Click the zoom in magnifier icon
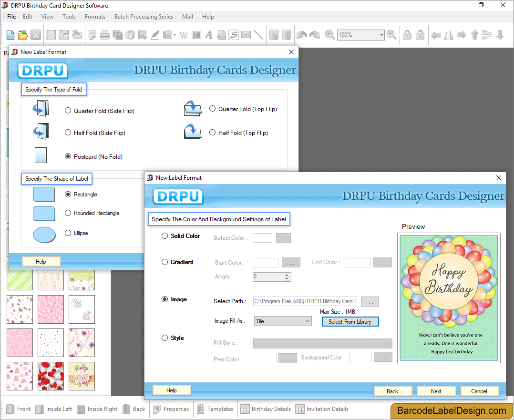 point(330,35)
